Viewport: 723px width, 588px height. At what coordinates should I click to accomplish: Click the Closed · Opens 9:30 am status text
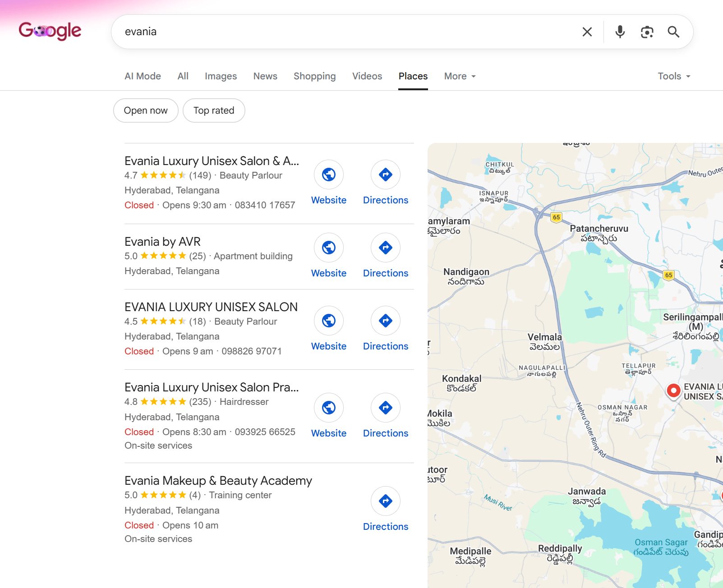175,205
